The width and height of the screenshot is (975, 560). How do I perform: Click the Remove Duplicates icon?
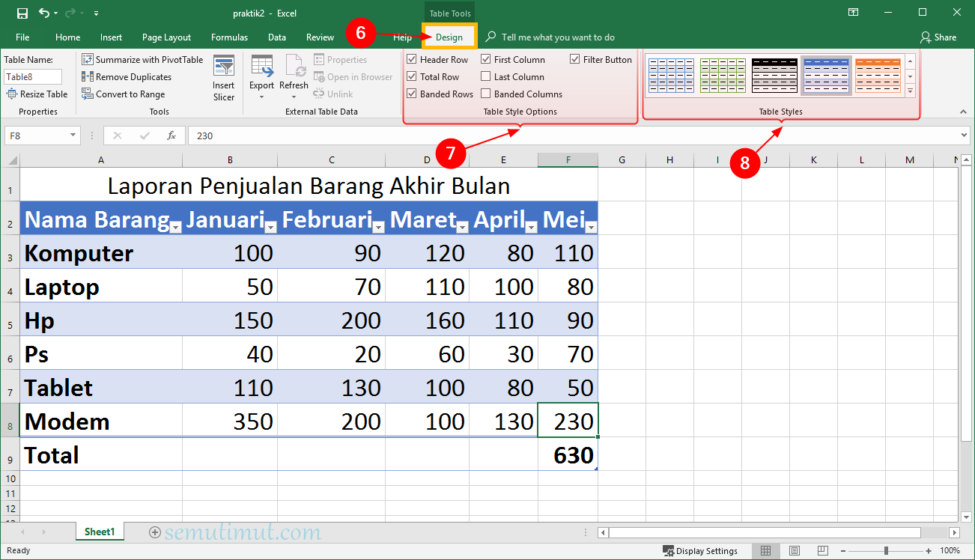click(x=88, y=77)
